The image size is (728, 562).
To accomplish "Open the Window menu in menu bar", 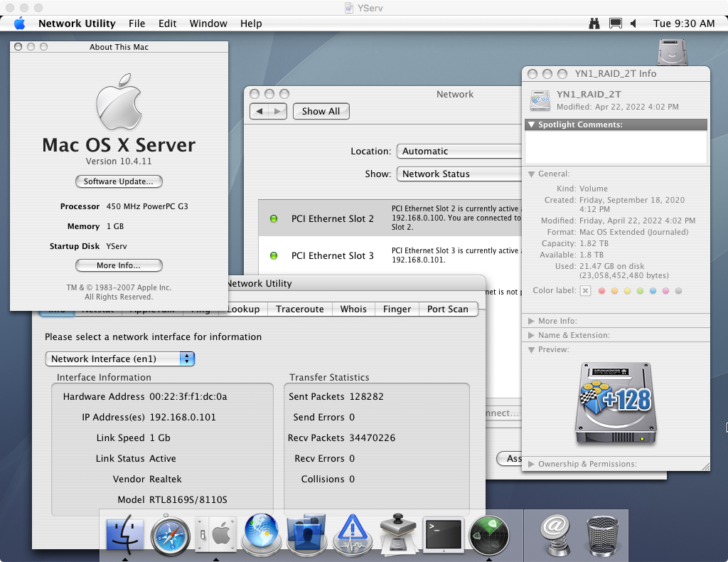I will (208, 23).
